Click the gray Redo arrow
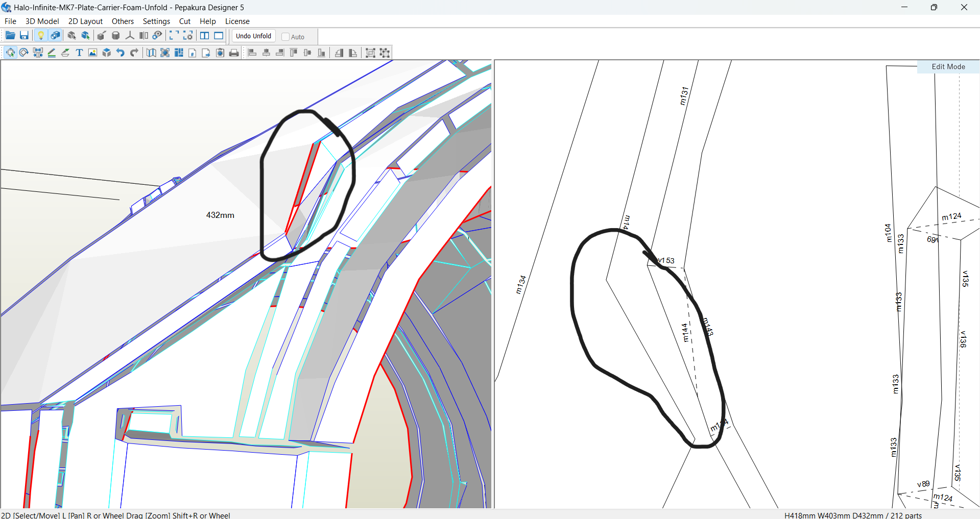 tap(134, 53)
